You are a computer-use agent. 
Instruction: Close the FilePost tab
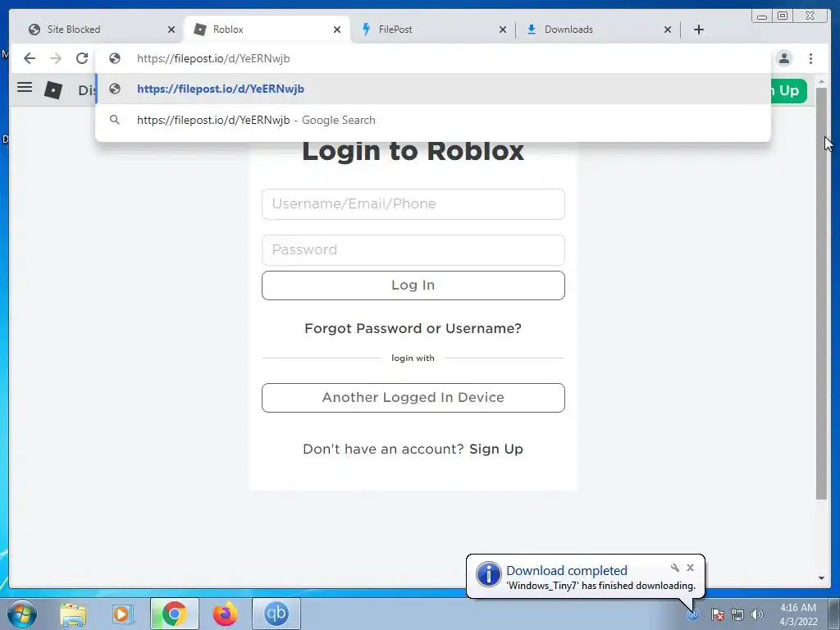pos(503,30)
